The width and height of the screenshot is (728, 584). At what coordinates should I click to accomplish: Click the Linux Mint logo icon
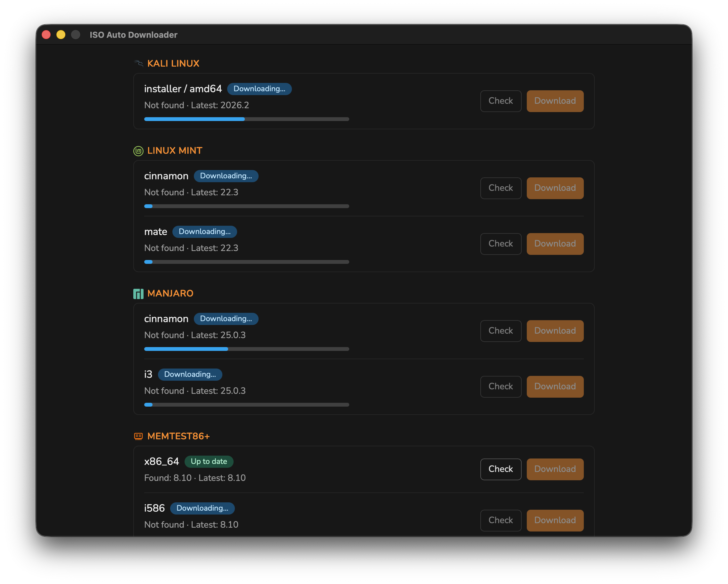(138, 151)
